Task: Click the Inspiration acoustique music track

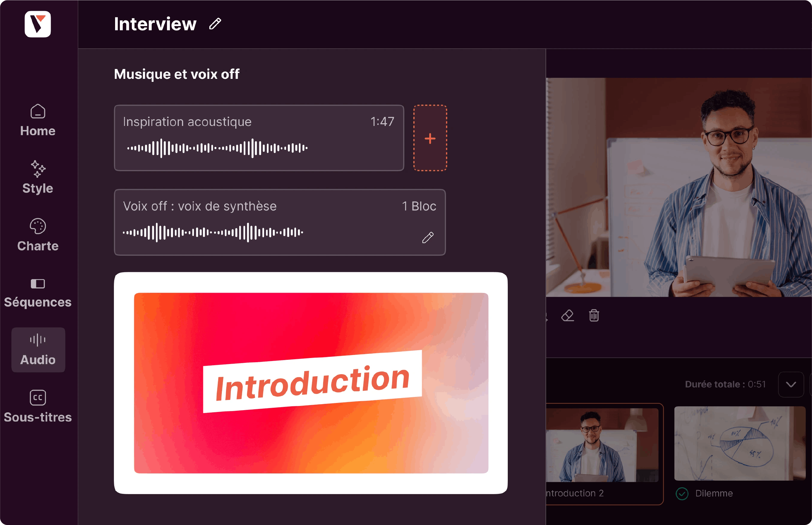Action: point(259,138)
